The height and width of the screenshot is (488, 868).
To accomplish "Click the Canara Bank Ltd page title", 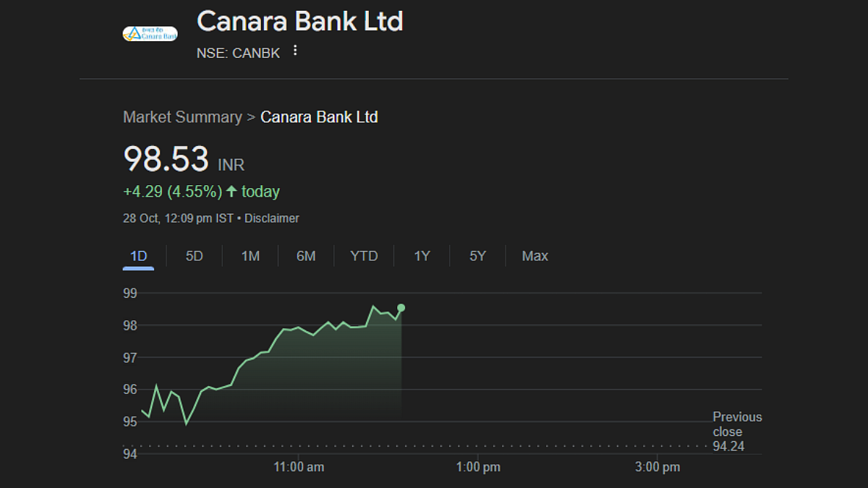I will [299, 21].
